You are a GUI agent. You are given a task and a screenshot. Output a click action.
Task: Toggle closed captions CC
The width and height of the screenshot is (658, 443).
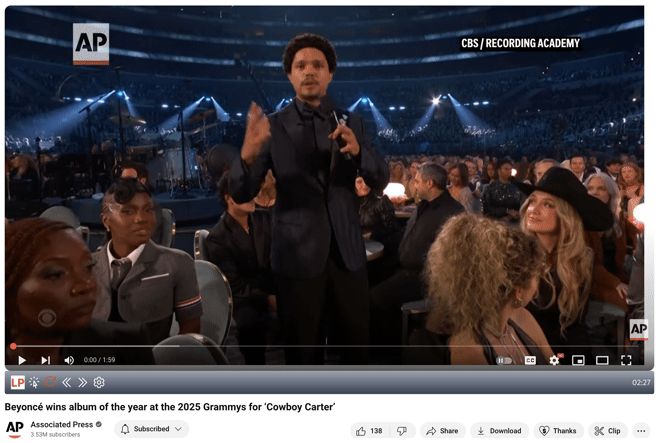[x=530, y=360]
